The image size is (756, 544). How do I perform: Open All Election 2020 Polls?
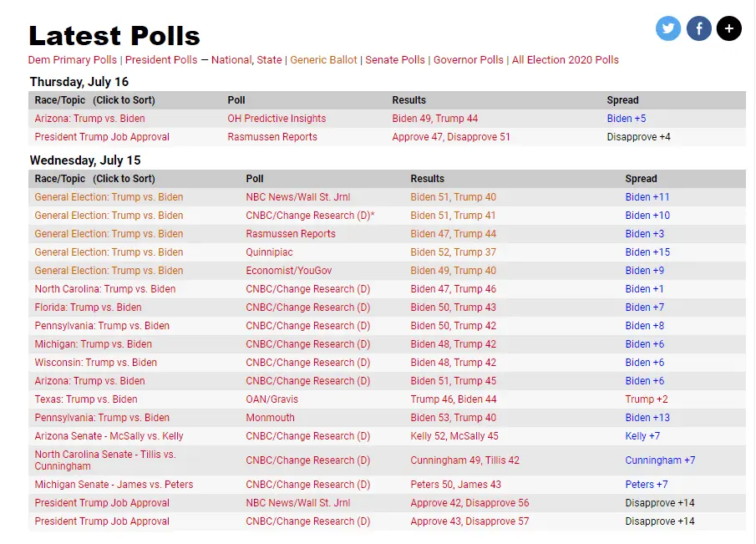point(566,60)
